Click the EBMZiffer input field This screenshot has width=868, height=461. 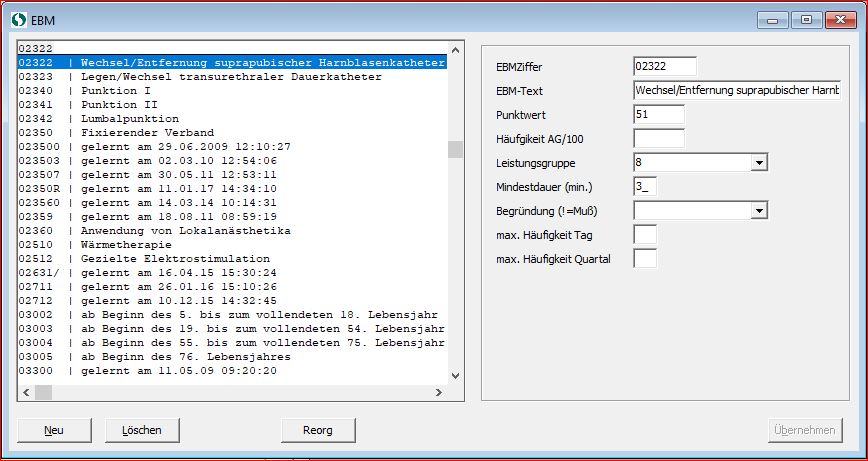click(664, 66)
